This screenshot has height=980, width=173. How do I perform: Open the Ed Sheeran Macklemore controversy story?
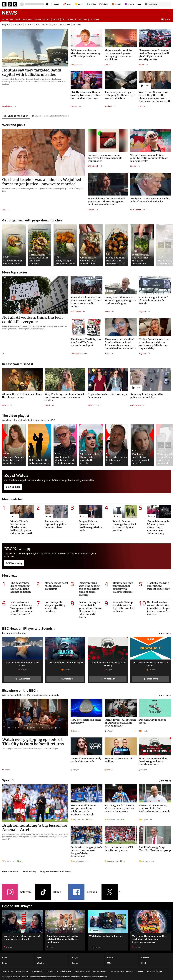point(86,53)
